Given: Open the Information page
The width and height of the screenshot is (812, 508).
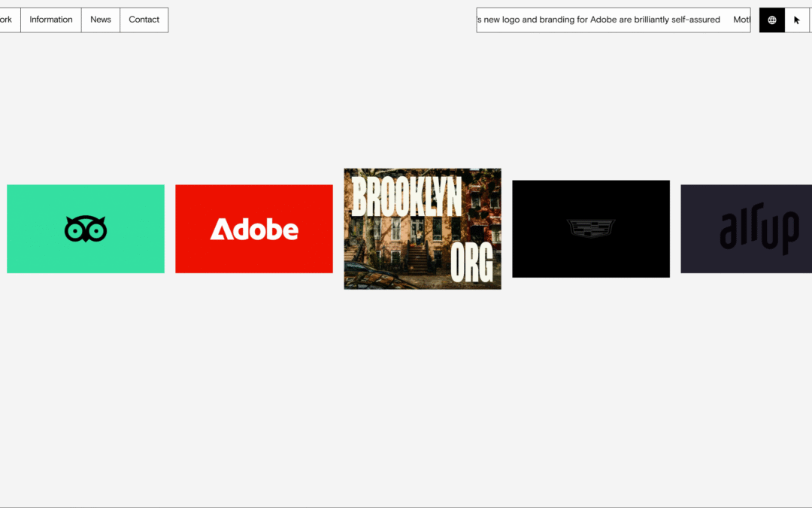Looking at the screenshot, I should (x=51, y=20).
